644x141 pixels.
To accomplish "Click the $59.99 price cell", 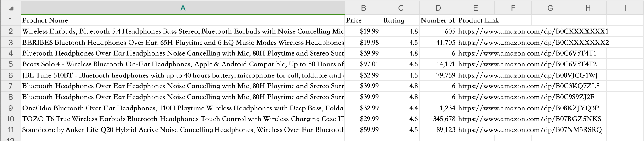I will click(363, 130).
